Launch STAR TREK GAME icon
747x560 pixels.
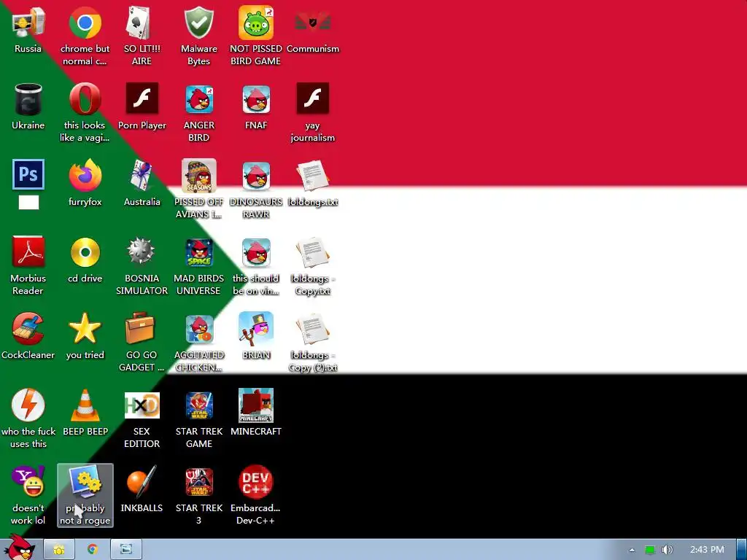click(198, 405)
